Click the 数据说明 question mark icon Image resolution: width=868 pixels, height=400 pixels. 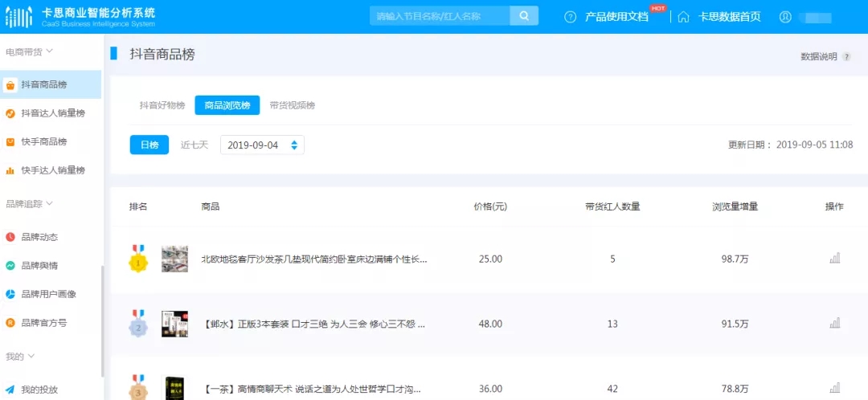click(x=846, y=57)
